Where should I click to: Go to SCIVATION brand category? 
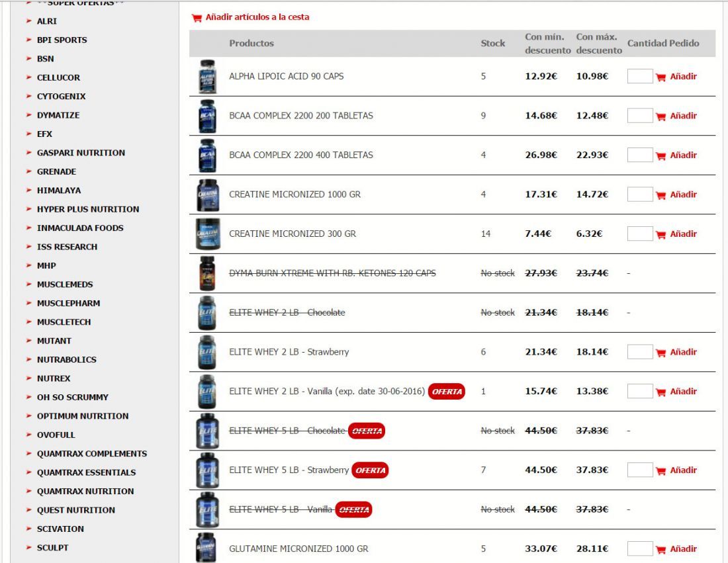61,529
